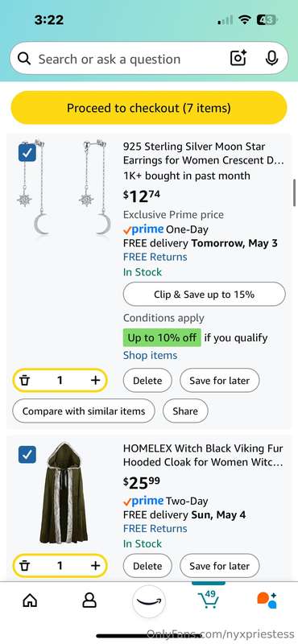Open the account profile icon
The width and height of the screenshot is (298, 644).
click(89, 601)
